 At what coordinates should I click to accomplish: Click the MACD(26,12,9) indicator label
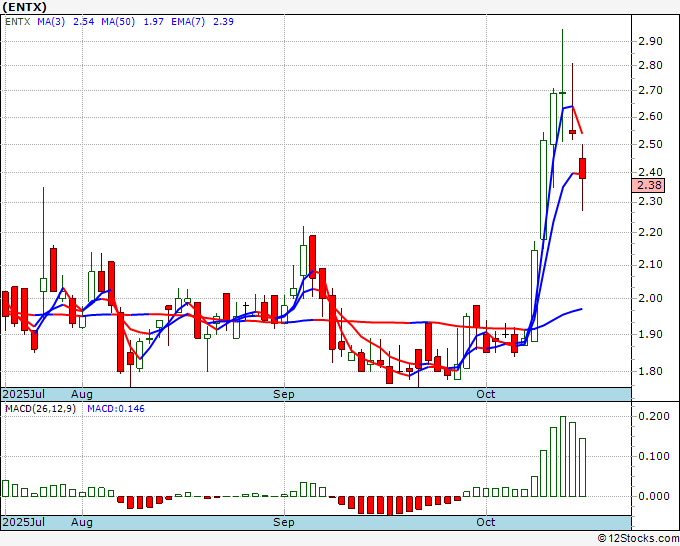click(40, 409)
